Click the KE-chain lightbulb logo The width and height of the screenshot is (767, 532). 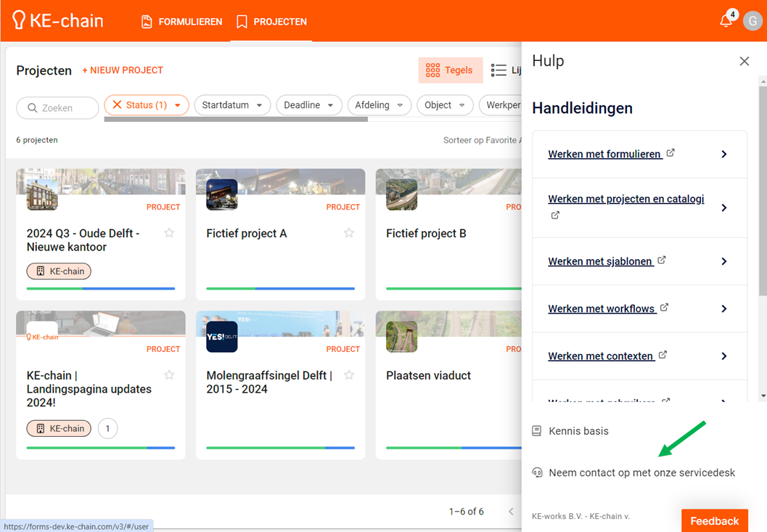point(19,20)
